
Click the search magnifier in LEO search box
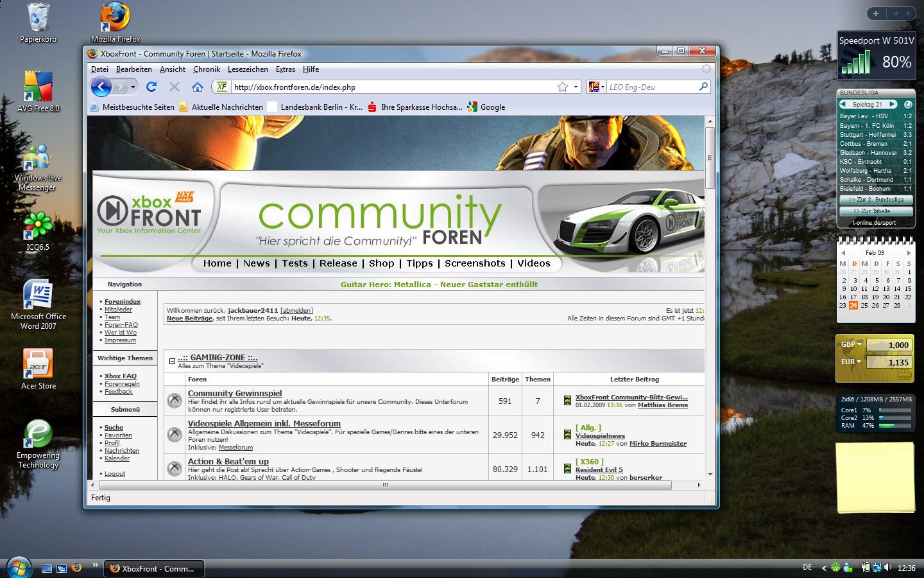[x=703, y=87]
